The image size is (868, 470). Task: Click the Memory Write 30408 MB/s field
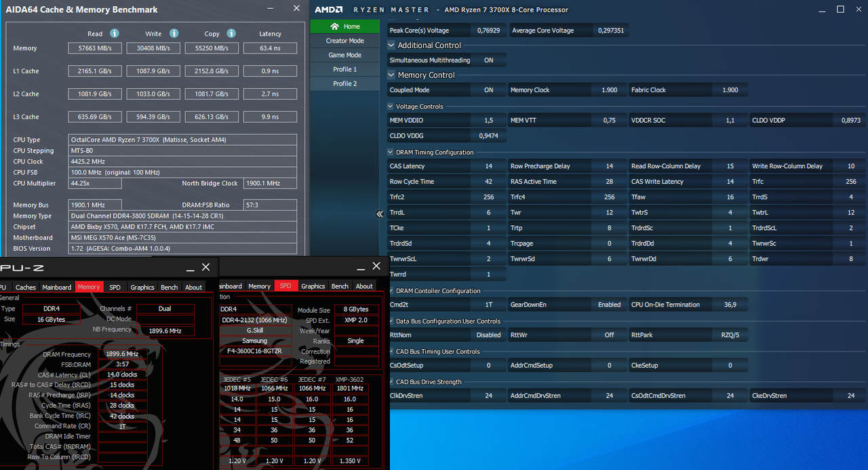tap(154, 48)
